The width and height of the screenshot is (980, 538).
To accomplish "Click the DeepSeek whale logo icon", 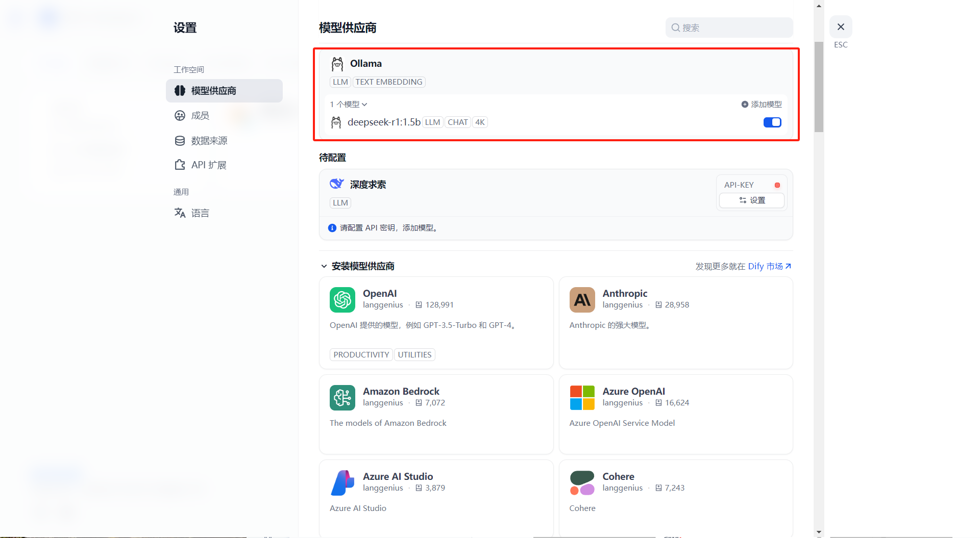I will 337,184.
